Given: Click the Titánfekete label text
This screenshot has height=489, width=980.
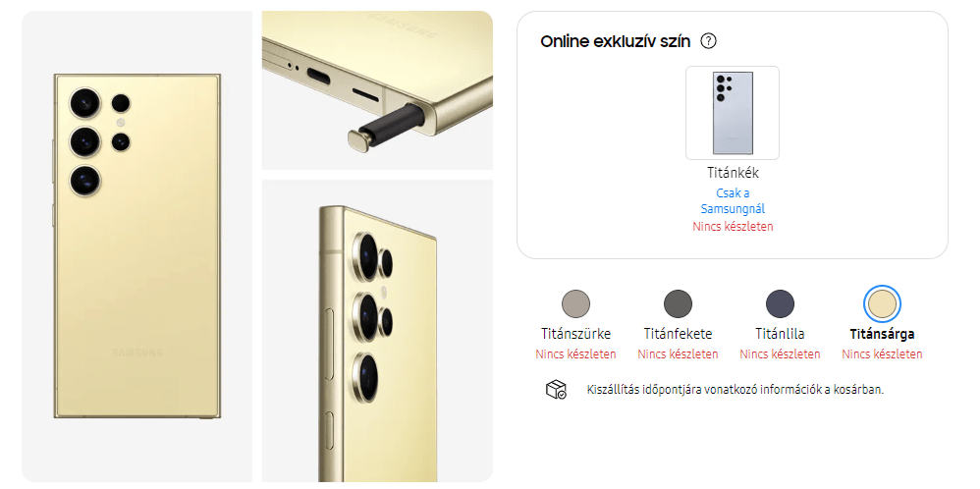Looking at the screenshot, I should point(678,334).
